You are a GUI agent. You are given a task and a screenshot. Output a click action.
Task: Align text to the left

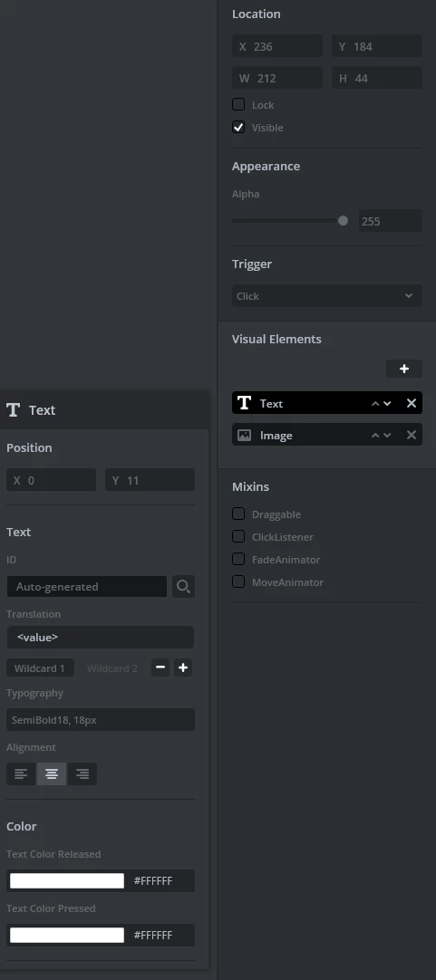pyautogui.click(x=21, y=773)
